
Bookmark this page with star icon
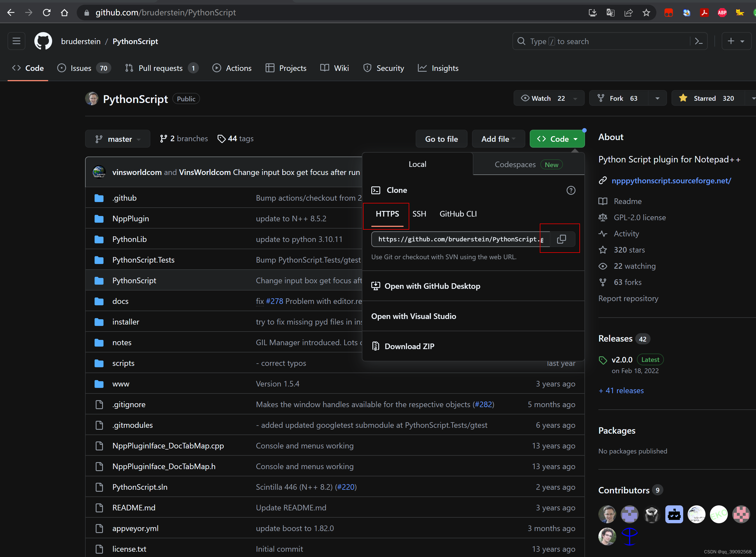pos(646,13)
